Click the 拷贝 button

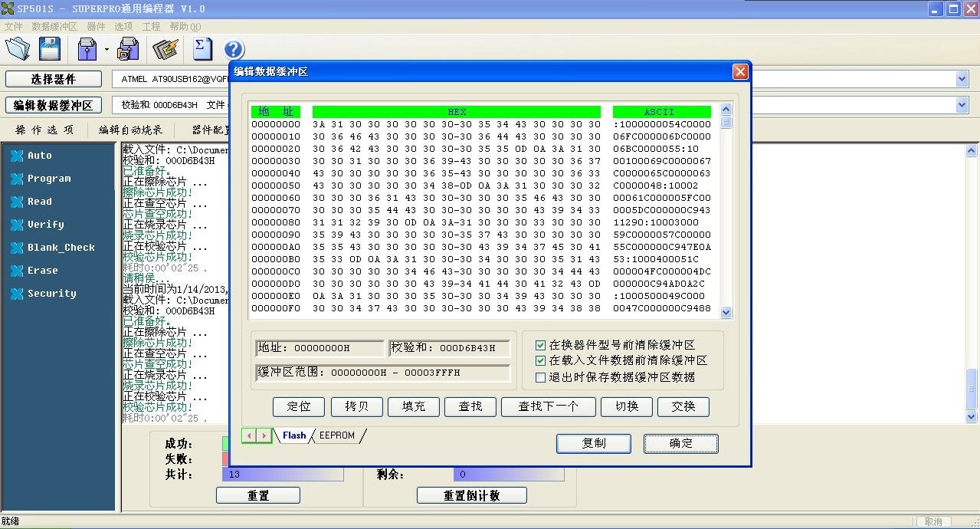tap(356, 406)
